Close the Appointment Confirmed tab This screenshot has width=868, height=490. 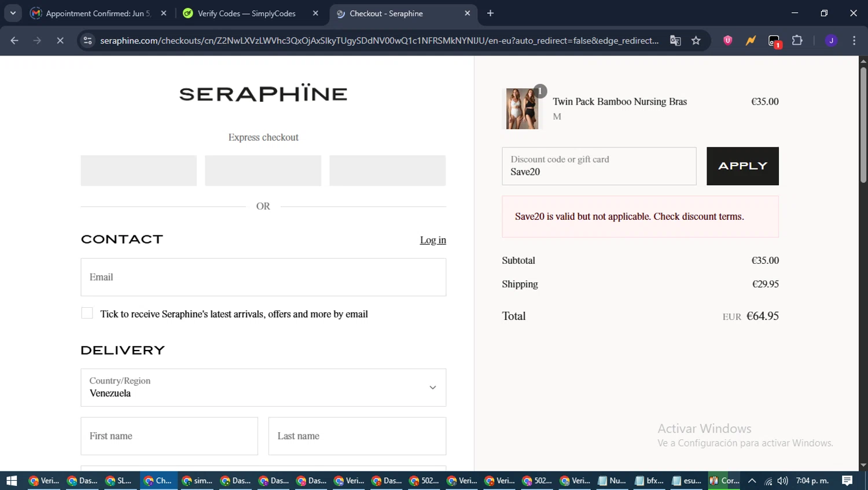tap(164, 13)
